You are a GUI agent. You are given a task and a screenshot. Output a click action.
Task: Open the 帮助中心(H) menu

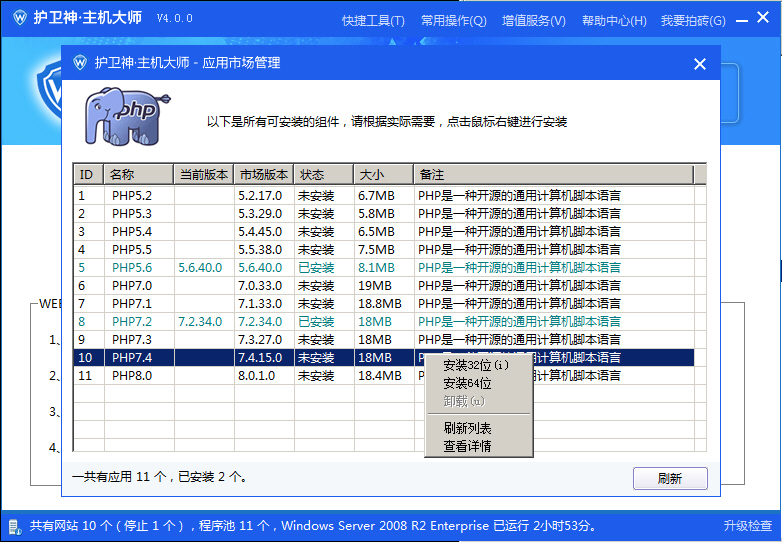tap(614, 21)
